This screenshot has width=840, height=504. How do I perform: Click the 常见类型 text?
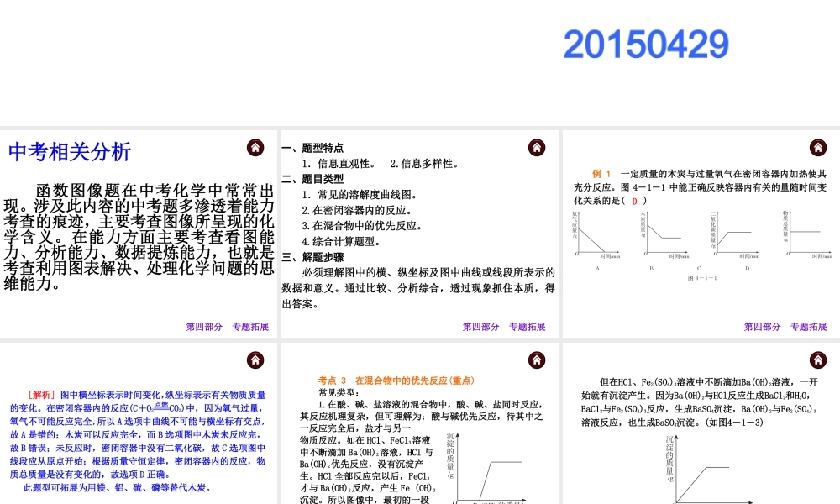pyautogui.click(x=337, y=392)
